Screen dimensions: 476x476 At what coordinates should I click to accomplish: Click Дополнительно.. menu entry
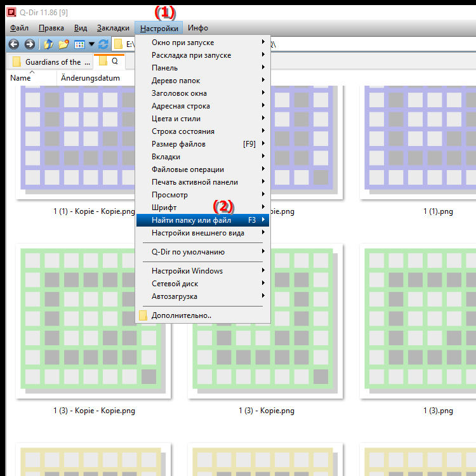(202, 315)
